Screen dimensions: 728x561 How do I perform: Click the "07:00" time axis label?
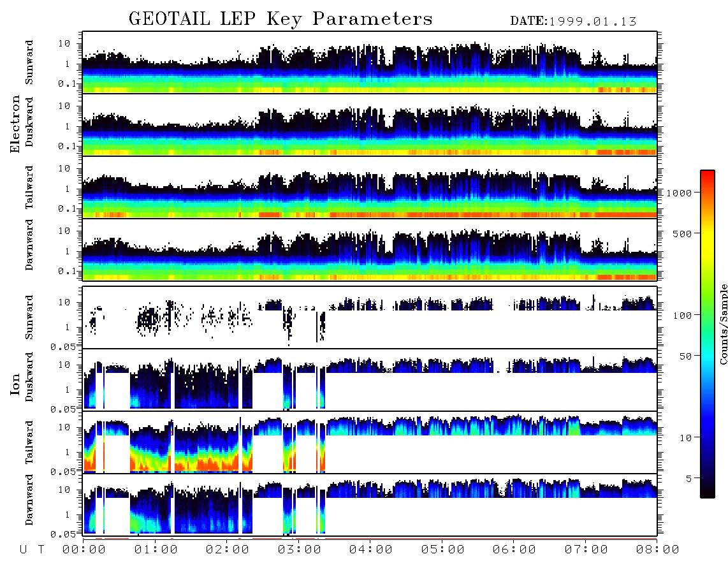pyautogui.click(x=586, y=550)
